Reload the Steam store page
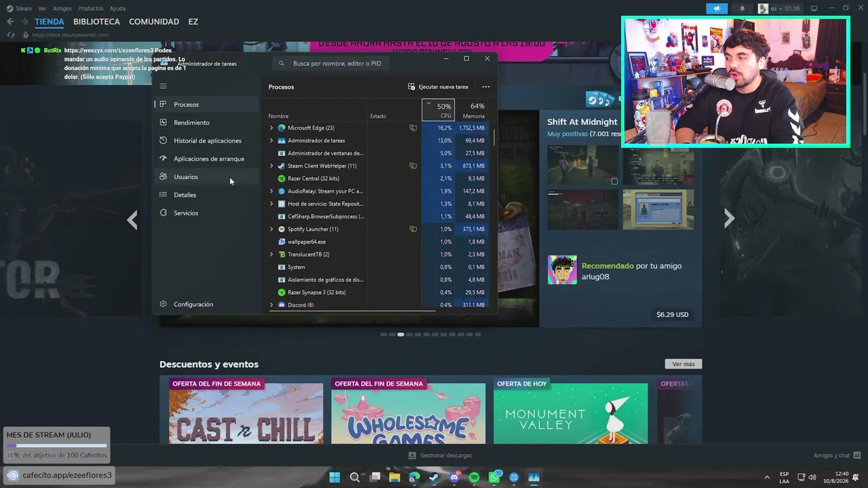The width and height of the screenshot is (868, 488). pyautogui.click(x=10, y=35)
